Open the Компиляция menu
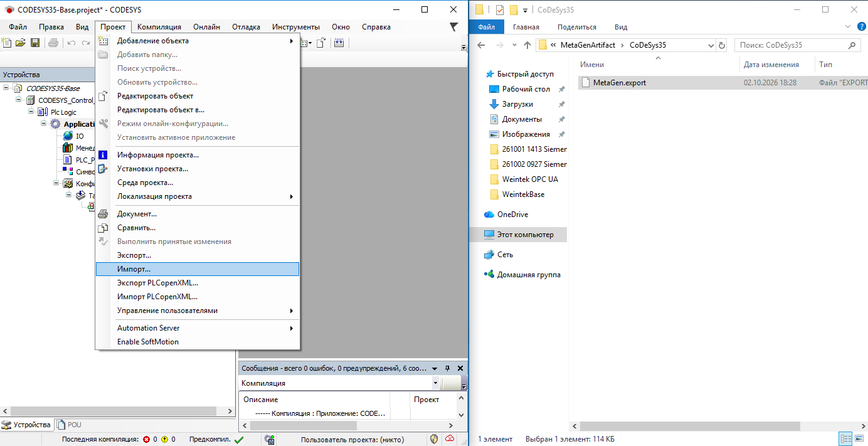 pos(159,27)
